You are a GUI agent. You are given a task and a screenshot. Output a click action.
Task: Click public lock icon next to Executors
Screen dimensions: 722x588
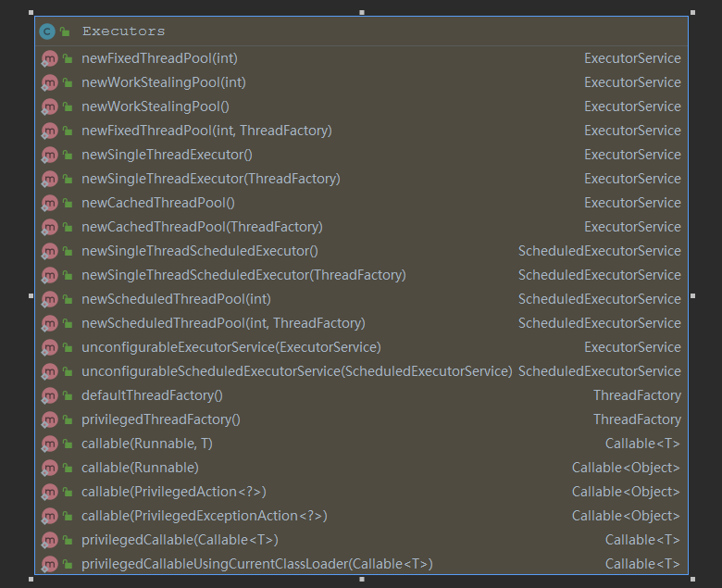[65, 31]
